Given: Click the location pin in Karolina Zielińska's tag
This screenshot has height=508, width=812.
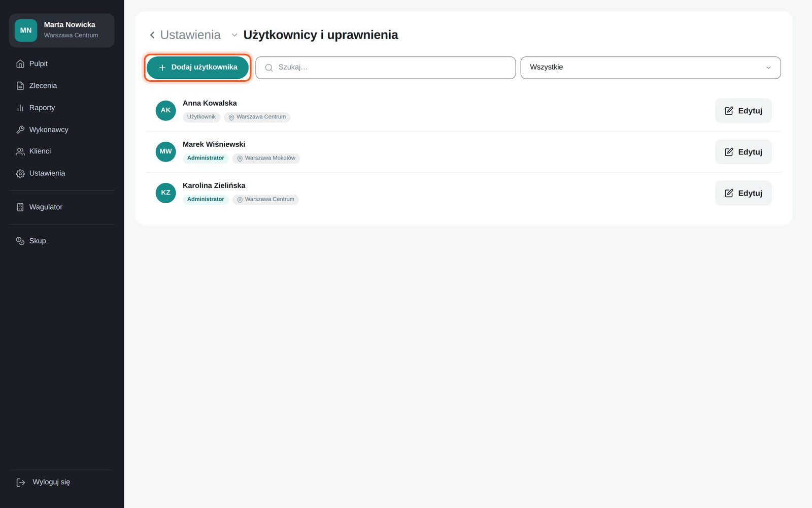Looking at the screenshot, I should tap(240, 200).
